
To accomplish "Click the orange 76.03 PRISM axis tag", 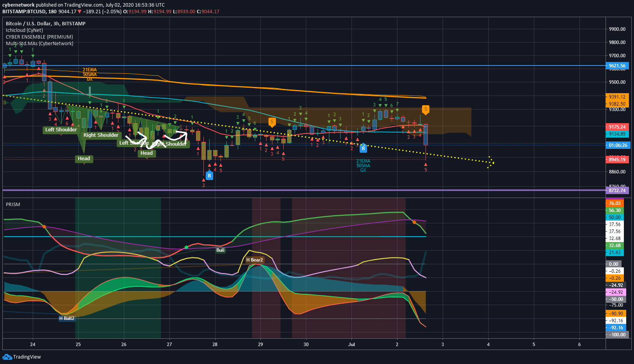I will click(x=615, y=203).
